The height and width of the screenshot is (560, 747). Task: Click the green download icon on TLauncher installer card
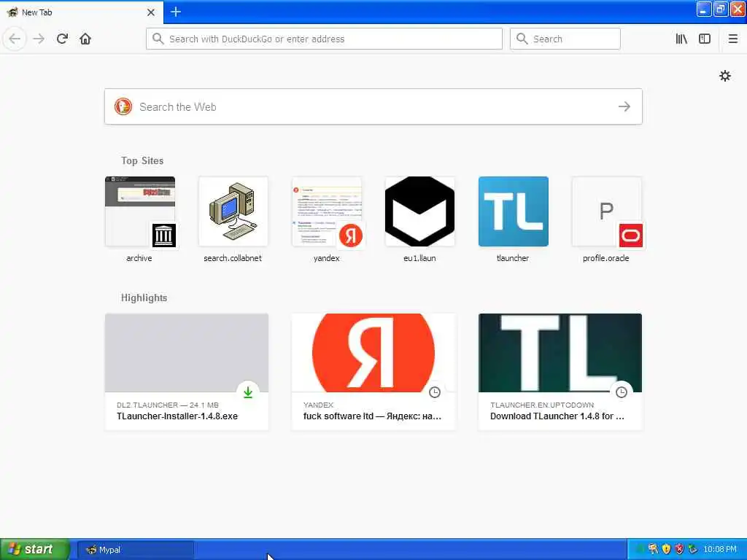click(248, 392)
